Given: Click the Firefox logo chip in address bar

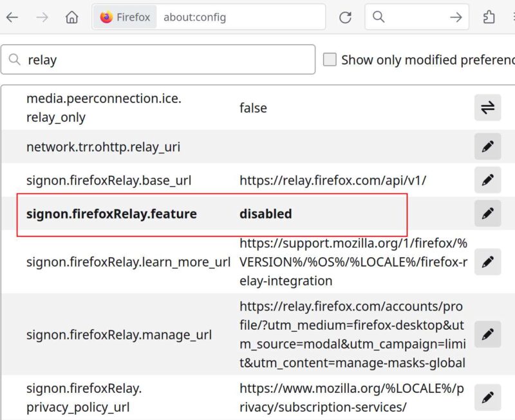Looking at the screenshot, I should (x=124, y=17).
